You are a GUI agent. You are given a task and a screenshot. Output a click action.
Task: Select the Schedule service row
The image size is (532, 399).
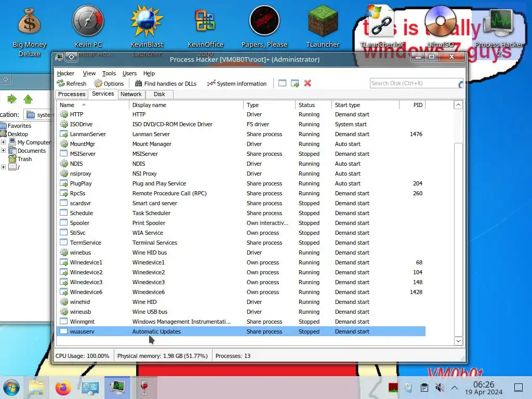click(x=241, y=212)
